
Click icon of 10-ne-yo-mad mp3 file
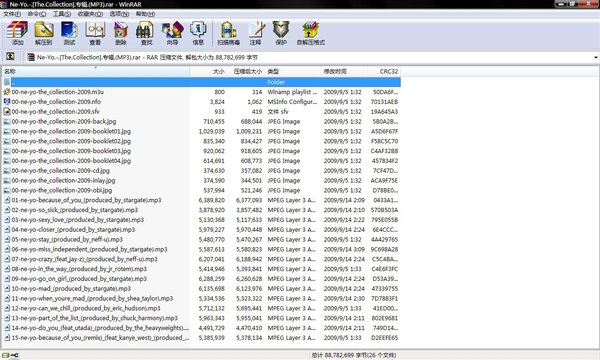pos(7,288)
